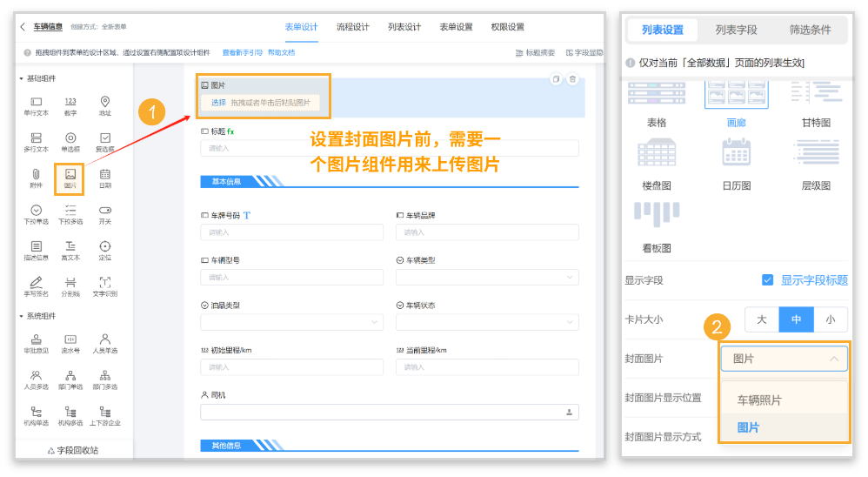Switch to 权限设置 tab
Image resolution: width=868 pixels, height=477 pixels.
click(508, 27)
